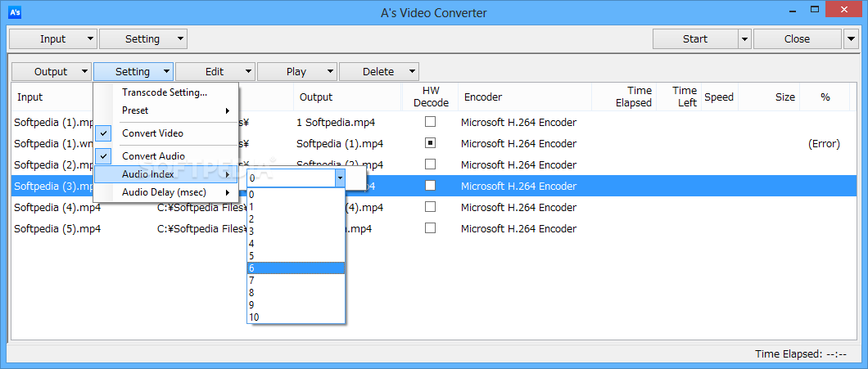Click the Encoder column header
Viewport: 868px width, 369px height.
click(x=526, y=97)
